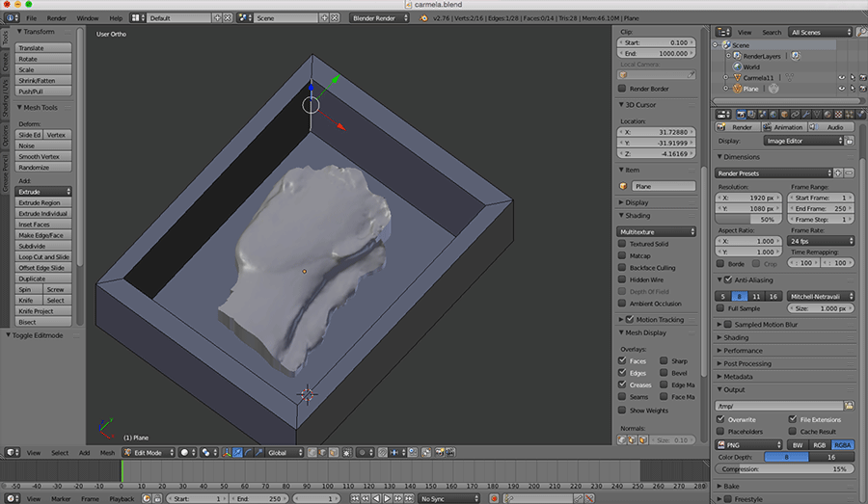Select the scale manipulator icon
Screen dimensions: 868x504
point(259,453)
